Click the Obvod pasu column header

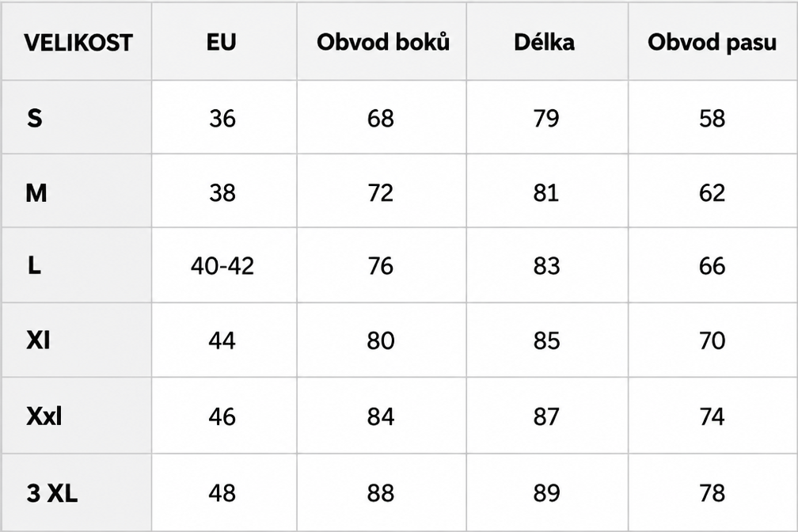click(712, 42)
